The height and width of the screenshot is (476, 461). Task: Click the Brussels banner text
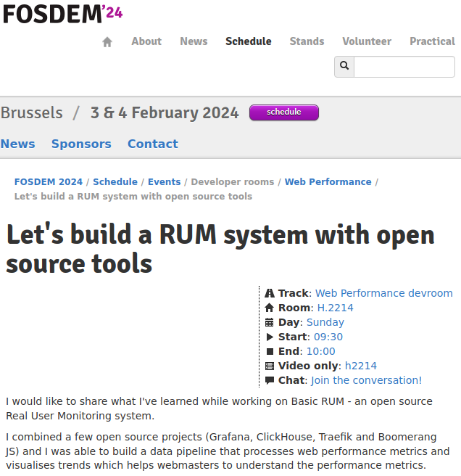tap(32, 113)
